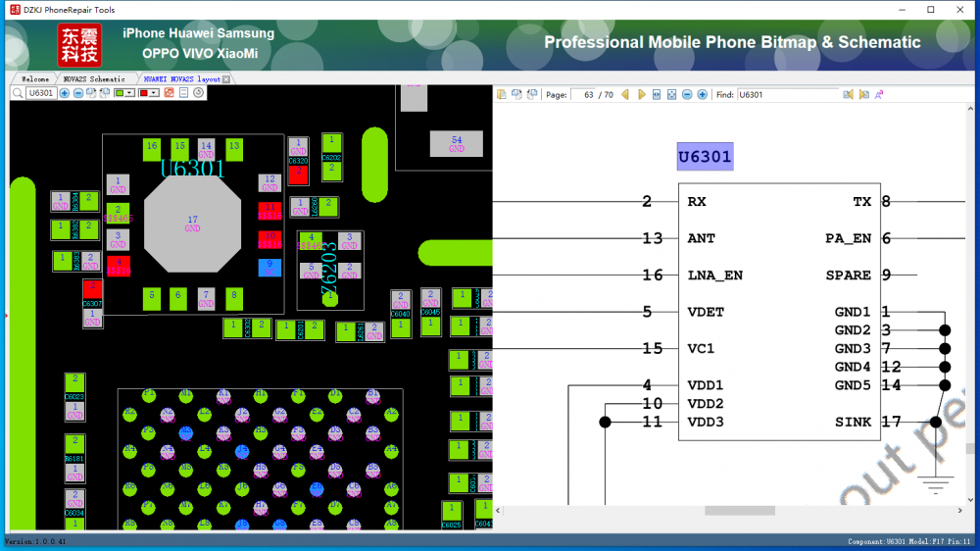Click the page number field showing 63
Image resolution: width=980 pixels, height=551 pixels.
point(584,95)
